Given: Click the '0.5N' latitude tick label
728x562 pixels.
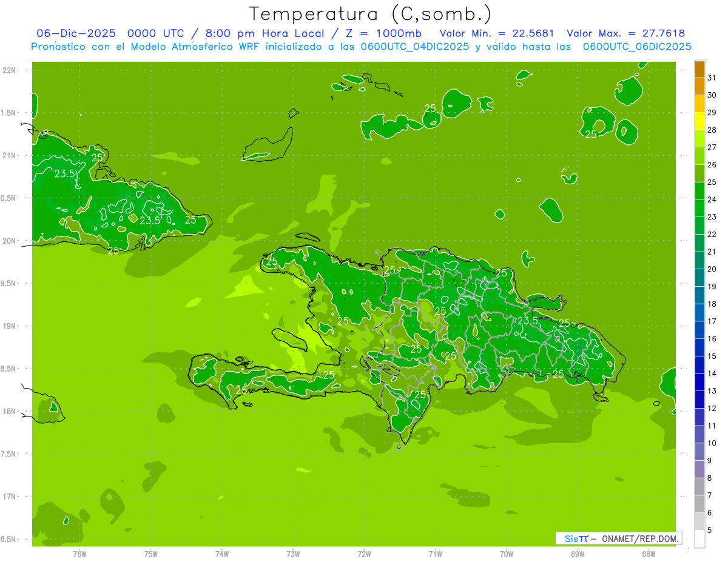Looking at the screenshot, I should coord(8,198).
